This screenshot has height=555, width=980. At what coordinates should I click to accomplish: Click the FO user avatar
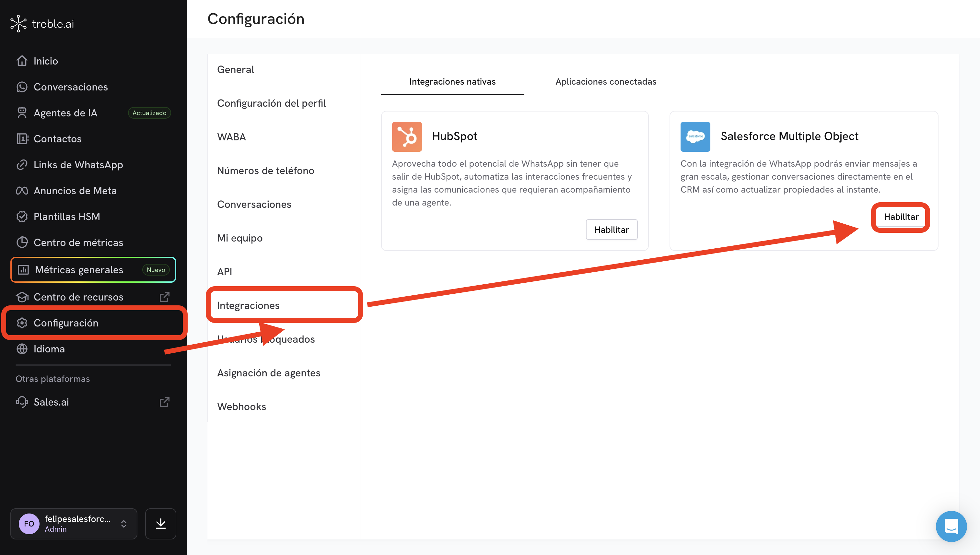(x=29, y=524)
